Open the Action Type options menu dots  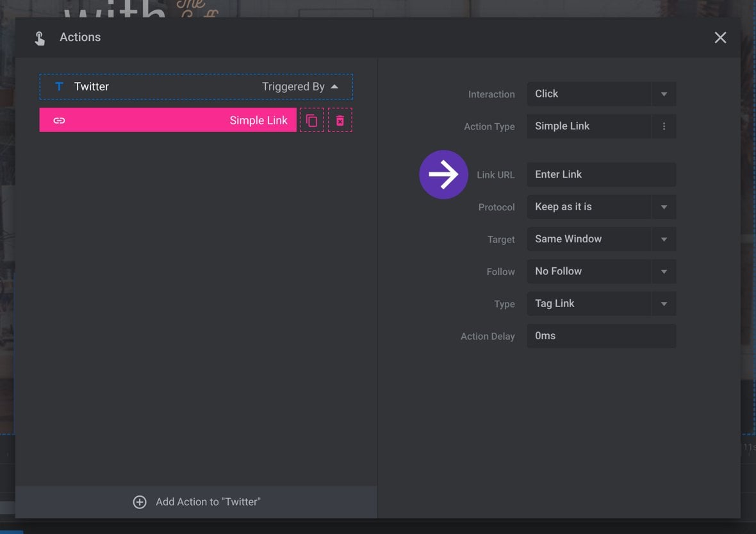tap(664, 126)
